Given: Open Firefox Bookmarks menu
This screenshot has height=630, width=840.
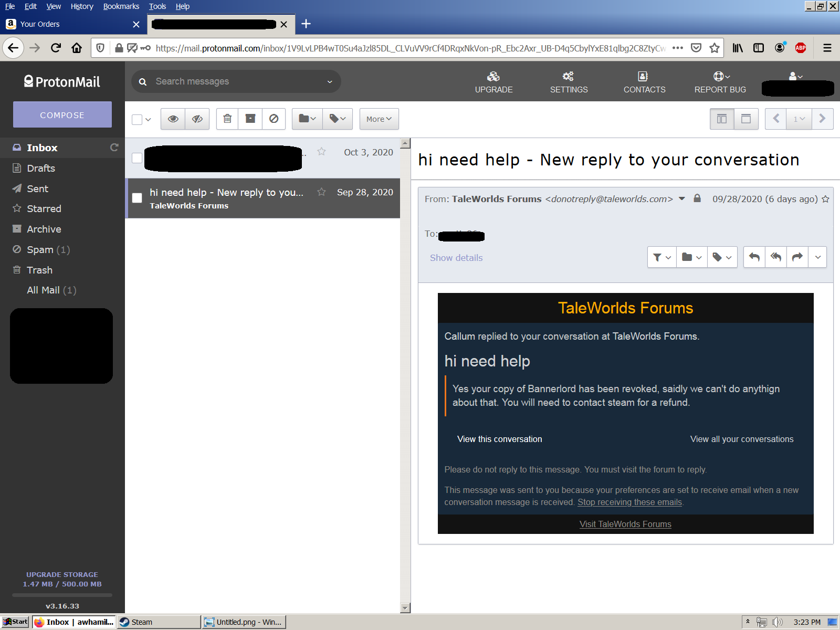Looking at the screenshot, I should pos(121,6).
